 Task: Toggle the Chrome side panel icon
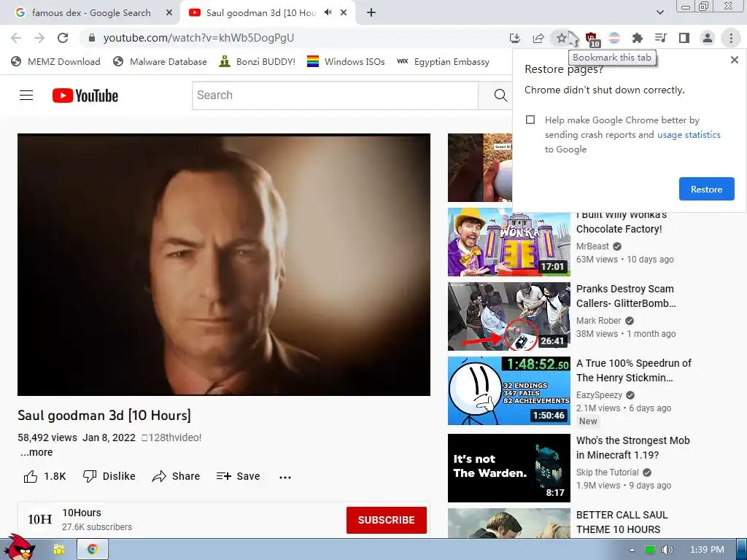click(684, 38)
